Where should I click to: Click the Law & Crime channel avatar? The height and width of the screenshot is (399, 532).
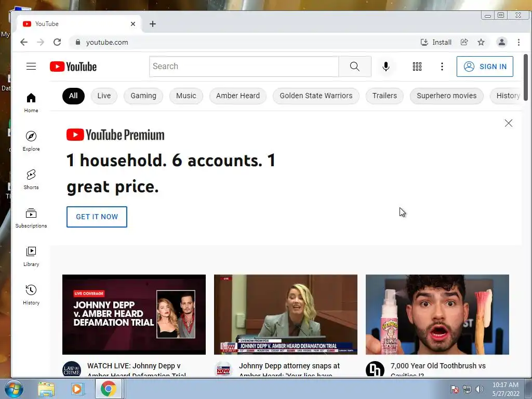(72, 369)
